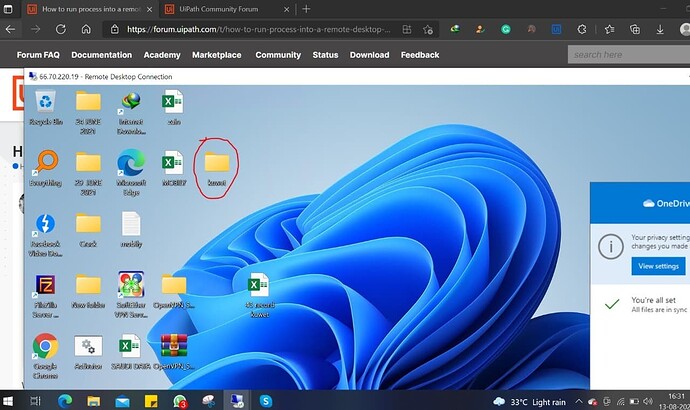The image size is (690, 410).
Task: Open the Collections icon in browser toolbar
Action: (635, 29)
